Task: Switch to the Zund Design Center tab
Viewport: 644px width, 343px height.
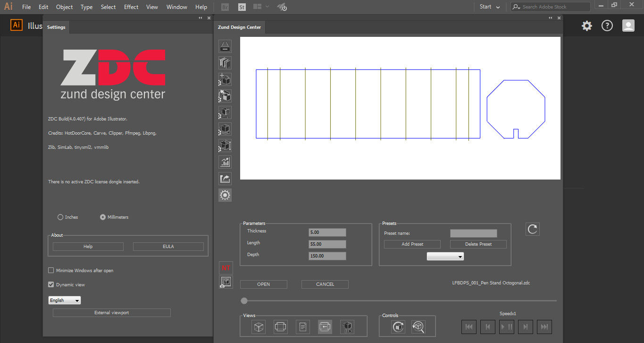Action: [x=239, y=27]
